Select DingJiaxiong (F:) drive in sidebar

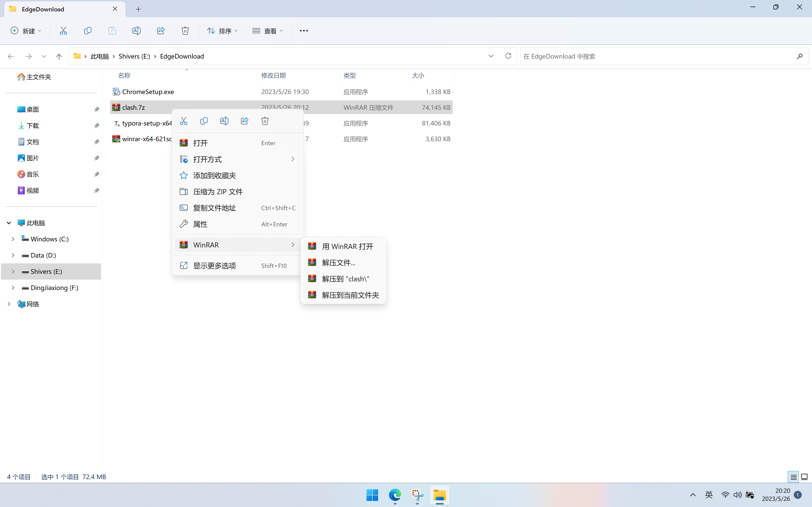(54, 288)
